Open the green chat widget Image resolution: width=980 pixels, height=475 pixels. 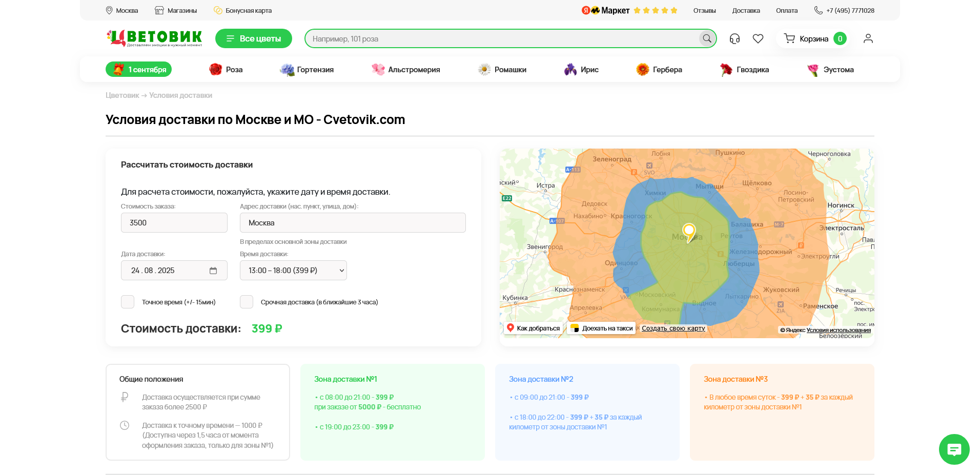pos(954,449)
